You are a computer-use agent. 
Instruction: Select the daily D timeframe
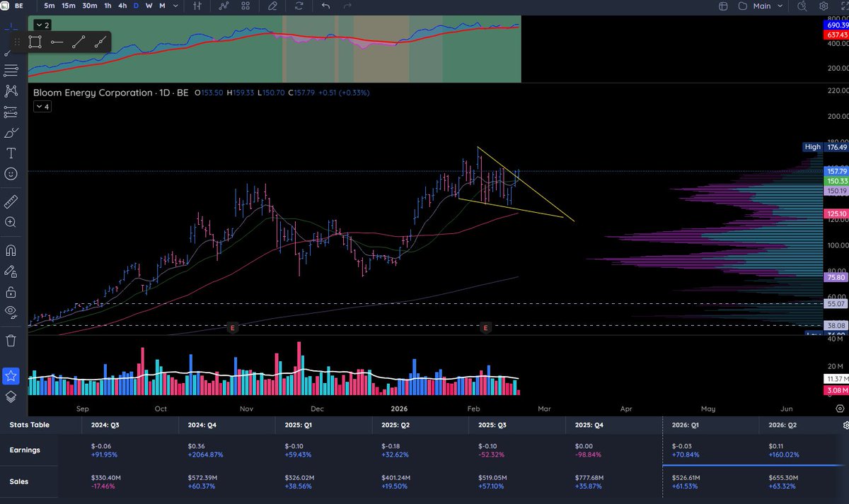tap(136, 6)
